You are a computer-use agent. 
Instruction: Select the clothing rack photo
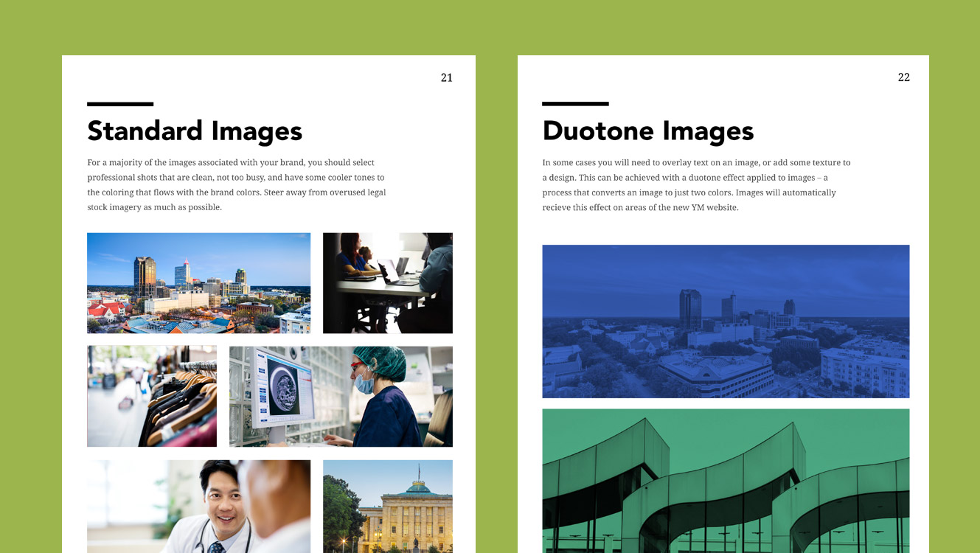click(152, 396)
